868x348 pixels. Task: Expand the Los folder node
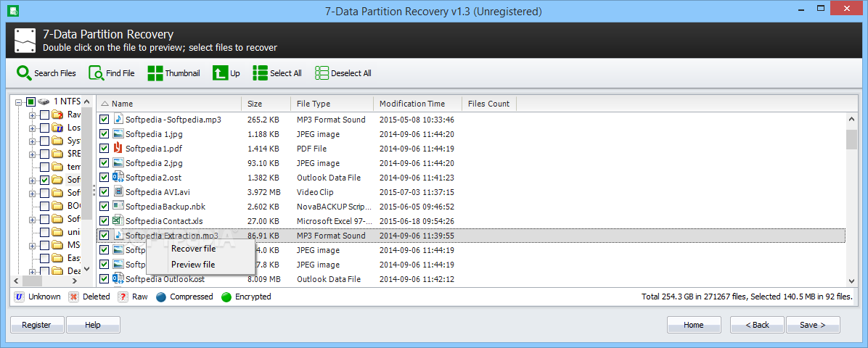32,128
